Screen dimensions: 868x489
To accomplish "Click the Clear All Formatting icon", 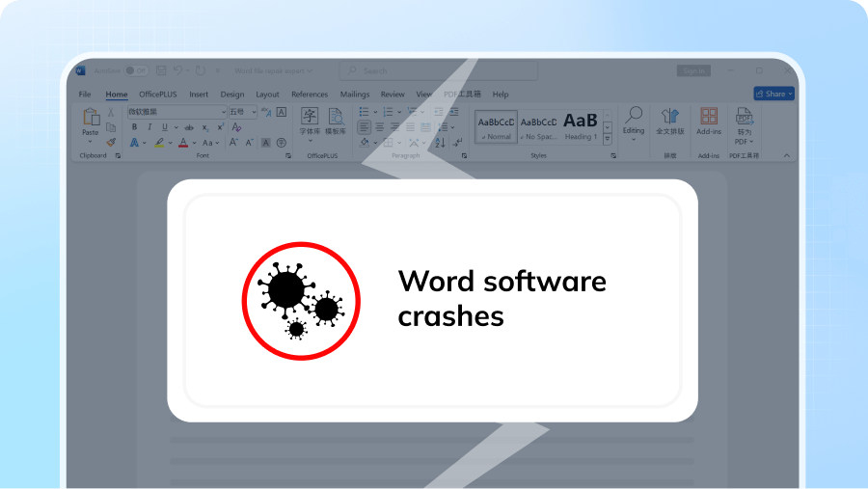I will click(236, 127).
